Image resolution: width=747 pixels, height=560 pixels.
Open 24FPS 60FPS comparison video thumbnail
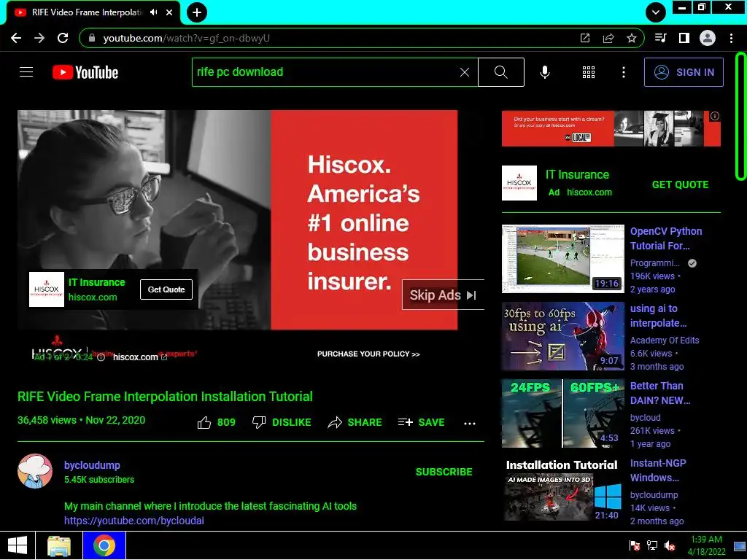coord(563,413)
